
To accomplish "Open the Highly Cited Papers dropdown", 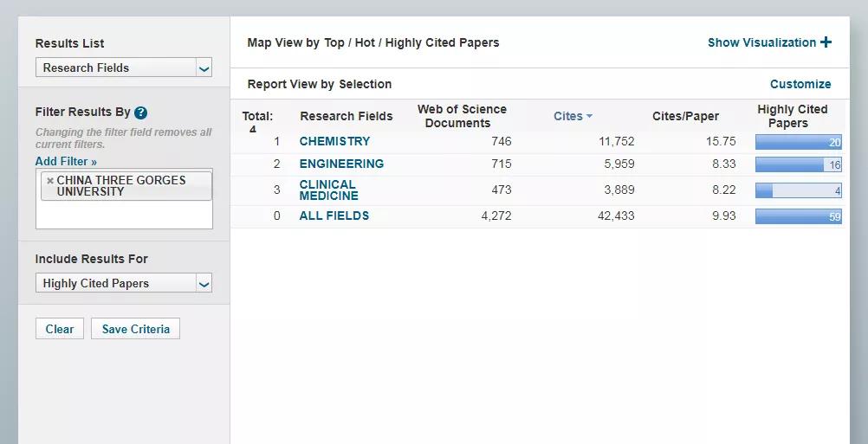I will click(x=124, y=283).
